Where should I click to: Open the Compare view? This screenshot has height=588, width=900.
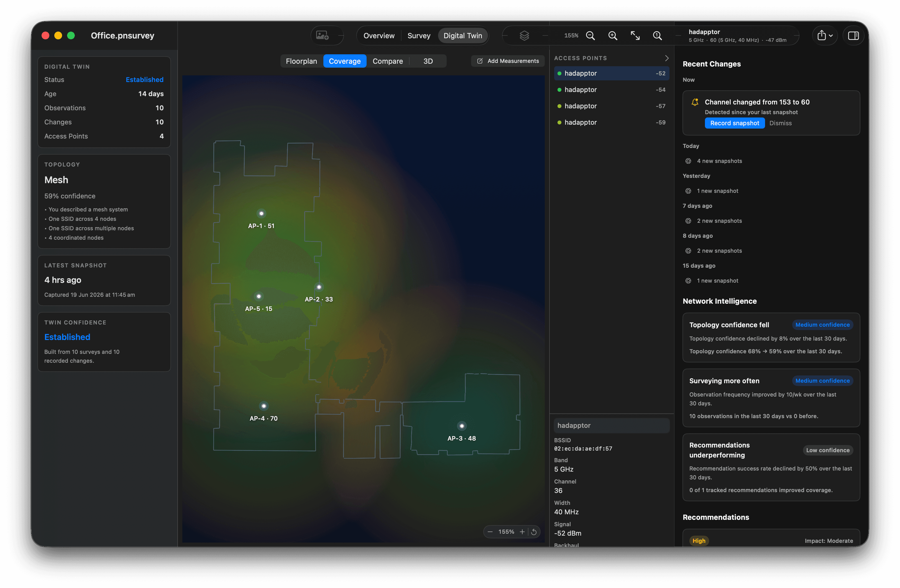(x=388, y=61)
